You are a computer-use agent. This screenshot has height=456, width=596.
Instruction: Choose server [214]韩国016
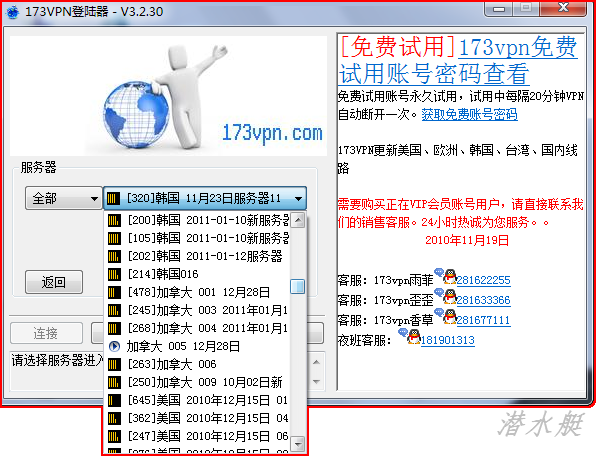tap(198, 274)
